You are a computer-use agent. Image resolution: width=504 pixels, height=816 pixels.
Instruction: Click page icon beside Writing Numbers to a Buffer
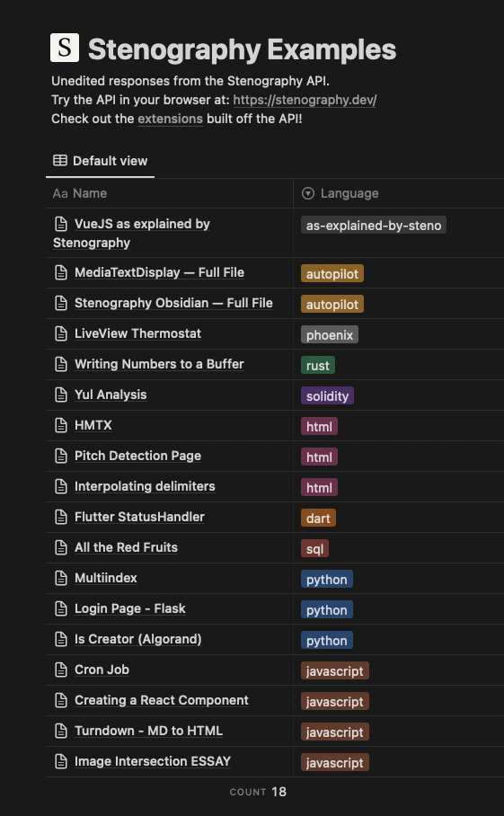coord(61,364)
